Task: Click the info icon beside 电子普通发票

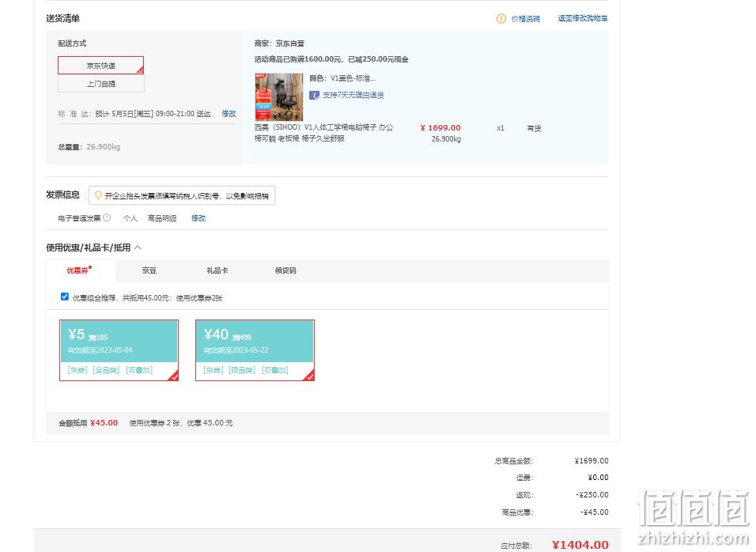Action: [x=107, y=218]
